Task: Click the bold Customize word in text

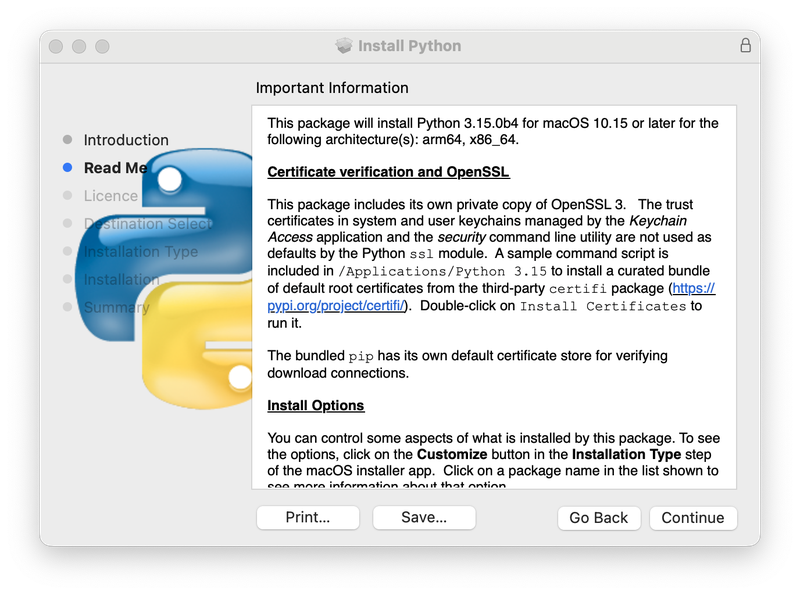Action: click(x=452, y=454)
